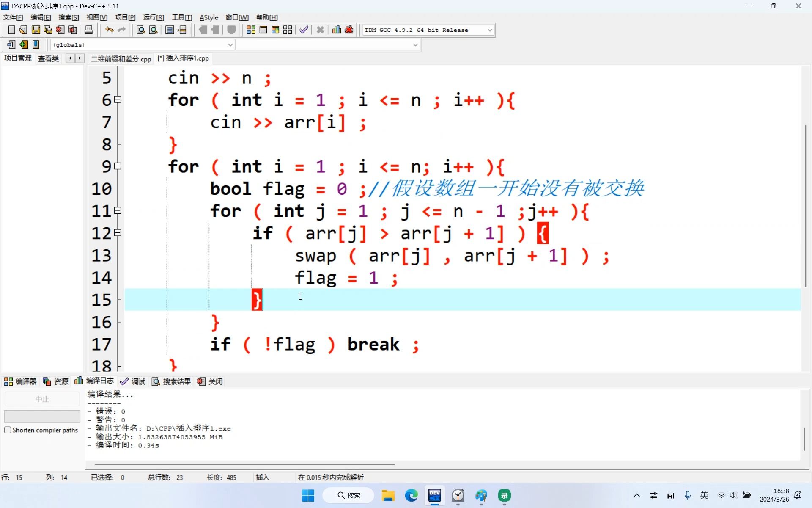Select the 插入排序1.cpp editor tab
This screenshot has height=508, width=812.
point(183,58)
